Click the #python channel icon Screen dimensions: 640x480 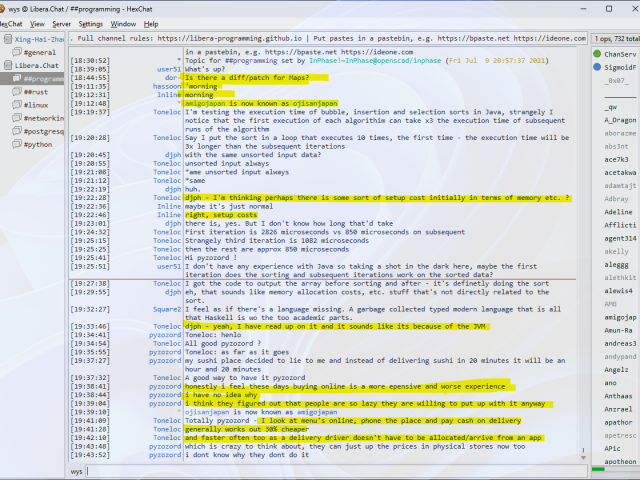click(x=15, y=143)
